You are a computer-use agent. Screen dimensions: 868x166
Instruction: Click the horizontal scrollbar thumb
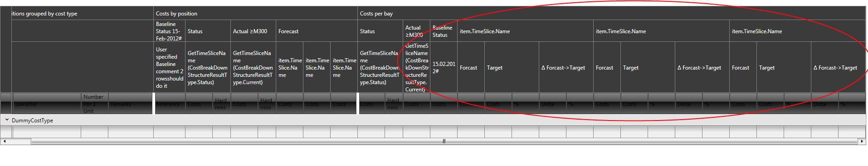pyautogui.click(x=444, y=141)
